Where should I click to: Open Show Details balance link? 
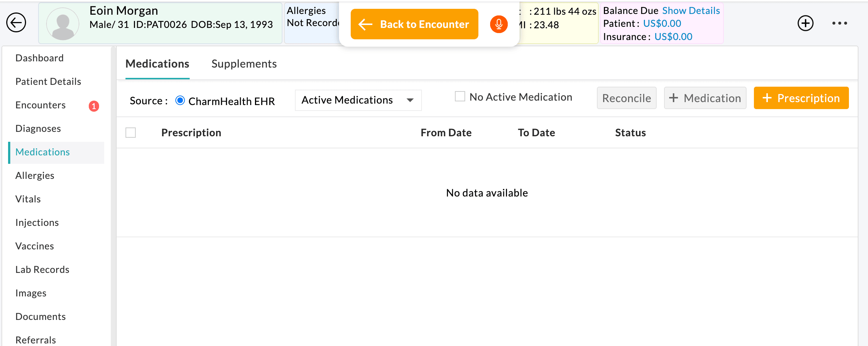click(691, 11)
